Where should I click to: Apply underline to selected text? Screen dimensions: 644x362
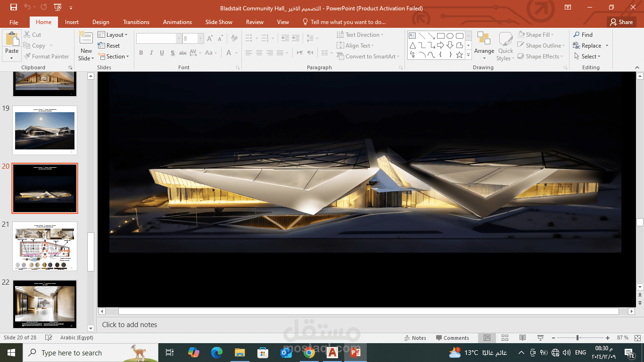tap(161, 53)
